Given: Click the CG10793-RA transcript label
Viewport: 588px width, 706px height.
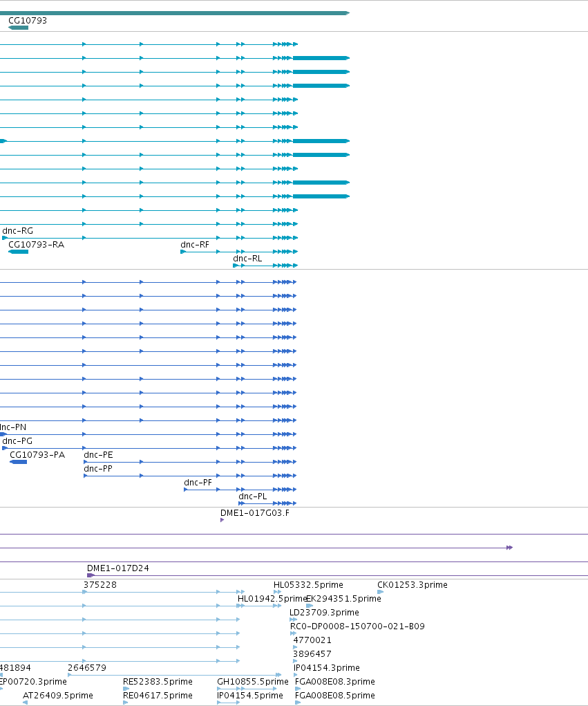Looking at the screenshot, I should pos(37,245).
